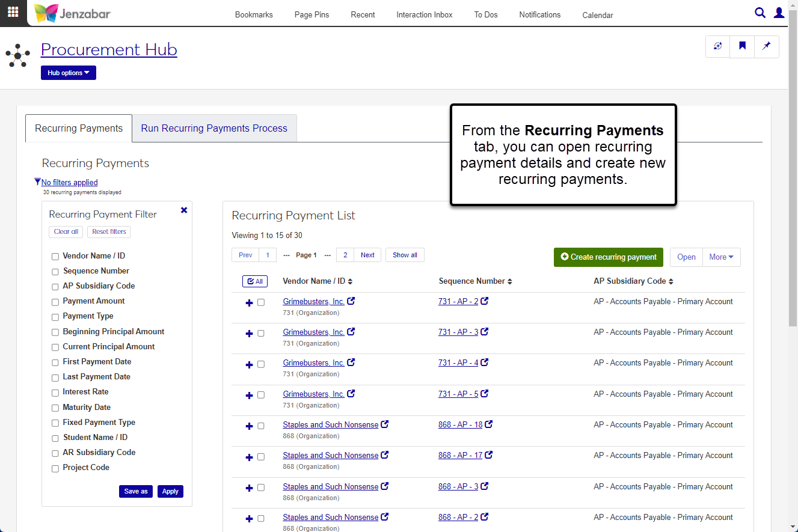The width and height of the screenshot is (798, 532).
Task: Switch to Run Recurring Payments Process tab
Action: click(x=214, y=129)
